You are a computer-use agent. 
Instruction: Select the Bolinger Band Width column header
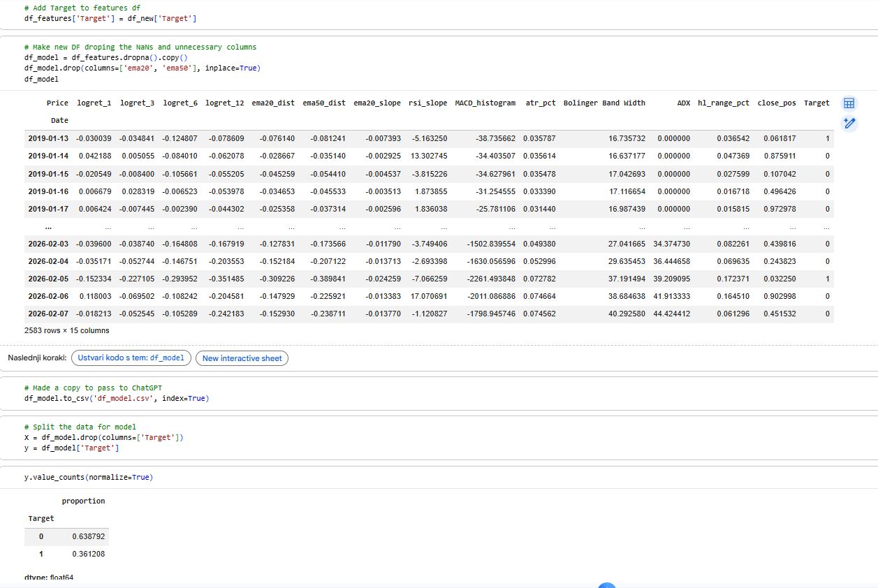coord(604,103)
